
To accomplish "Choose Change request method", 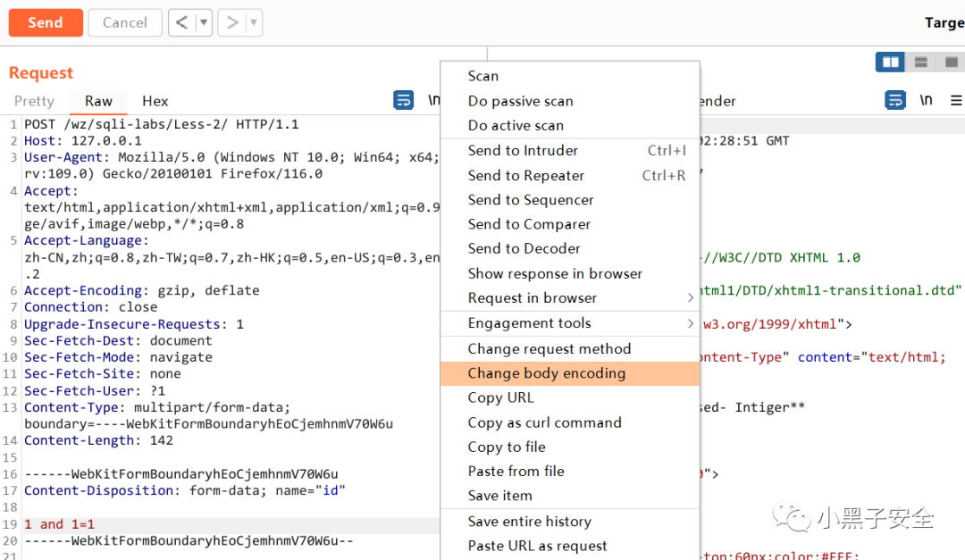I will pos(570,349).
